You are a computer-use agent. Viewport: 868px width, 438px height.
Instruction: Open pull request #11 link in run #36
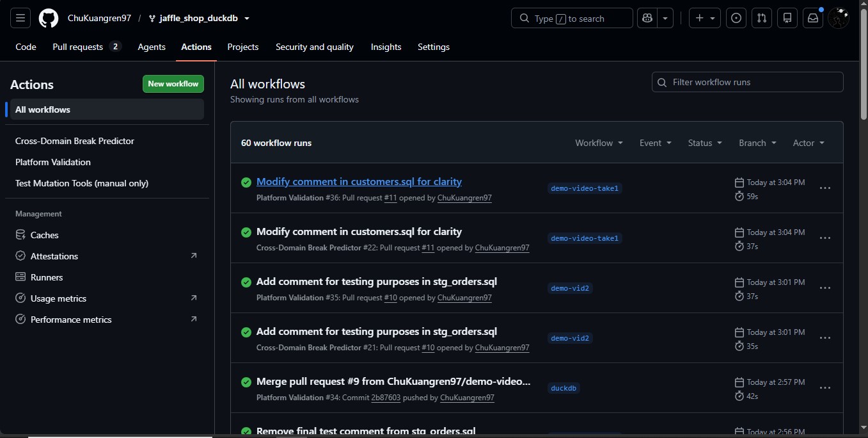390,198
